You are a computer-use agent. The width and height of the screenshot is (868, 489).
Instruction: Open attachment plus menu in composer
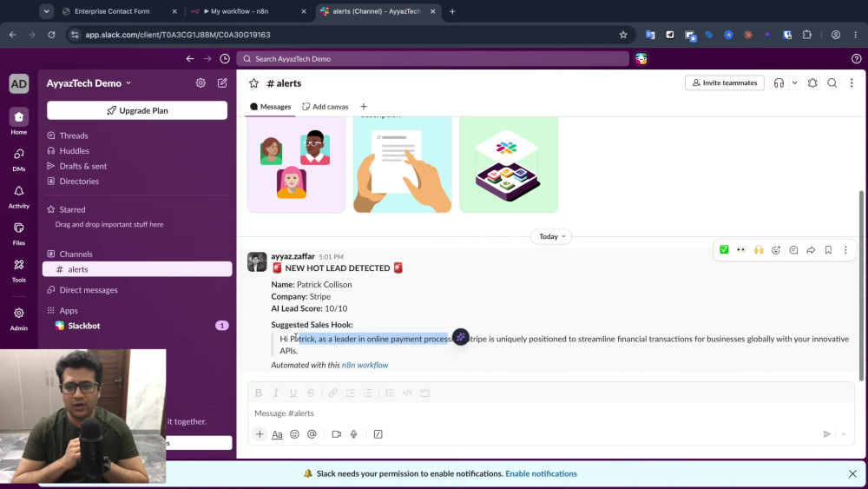tap(260, 435)
